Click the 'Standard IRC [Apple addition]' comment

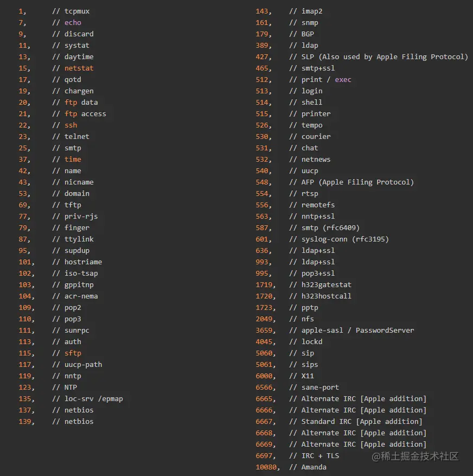[x=362, y=422]
